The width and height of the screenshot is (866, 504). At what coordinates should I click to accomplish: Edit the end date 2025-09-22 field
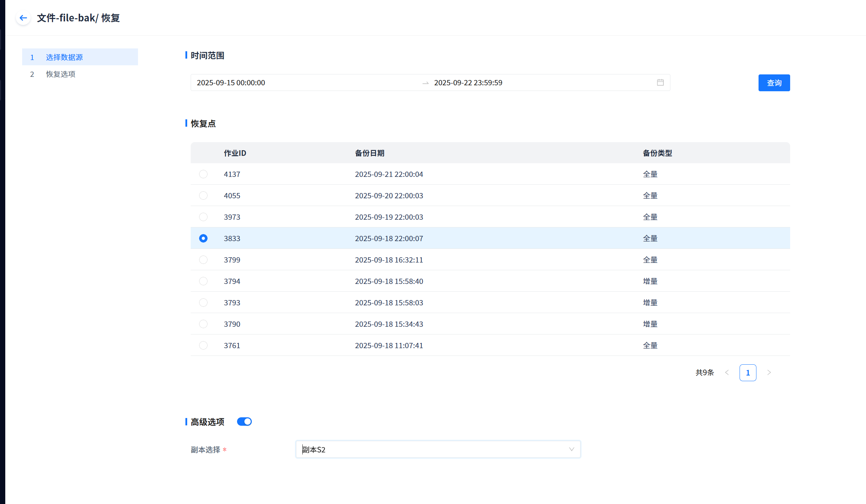pyautogui.click(x=468, y=83)
